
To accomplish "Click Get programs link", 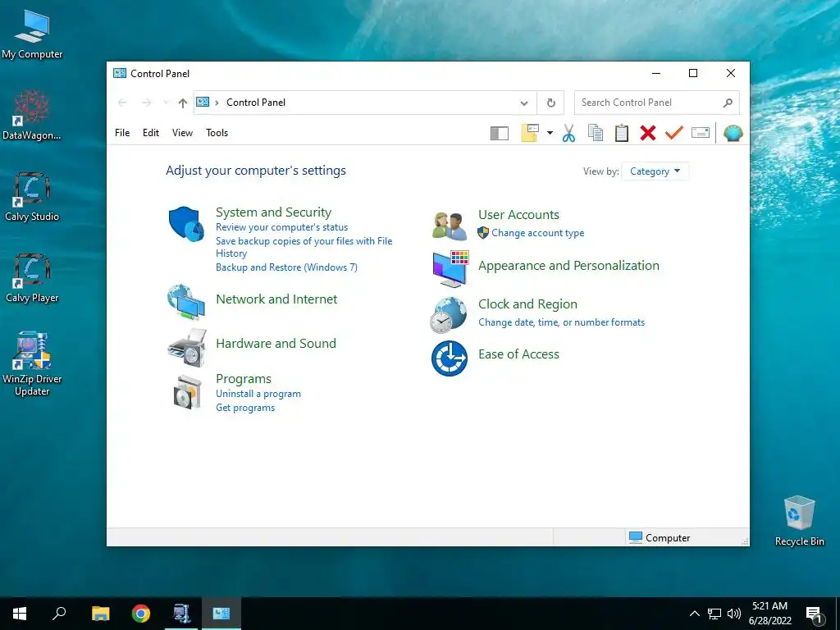I will 245,408.
